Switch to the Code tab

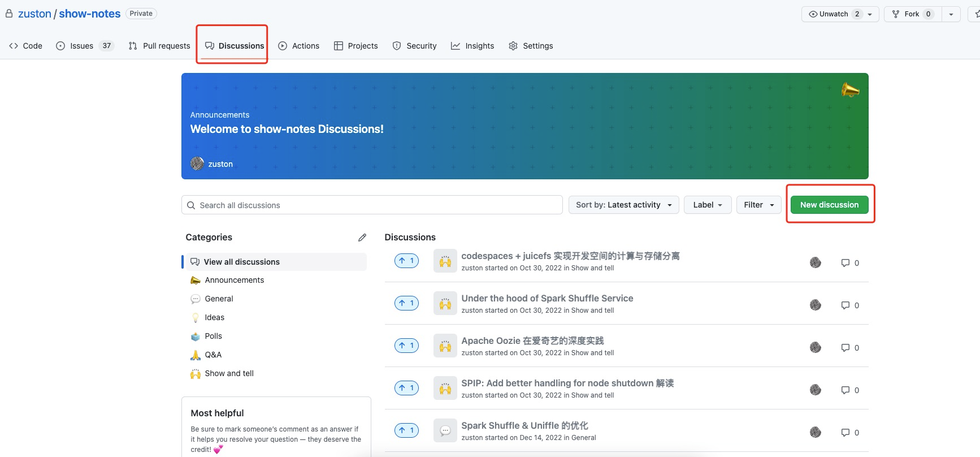click(x=26, y=46)
